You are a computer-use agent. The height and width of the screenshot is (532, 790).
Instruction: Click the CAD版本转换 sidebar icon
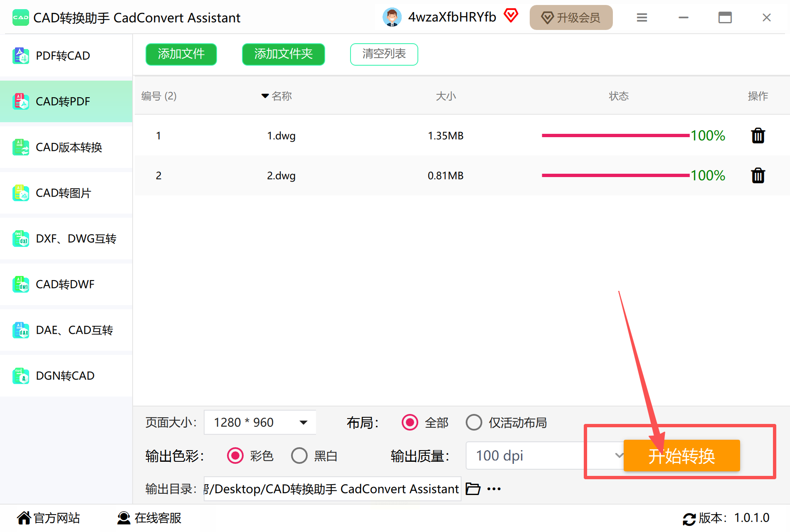tap(20, 147)
